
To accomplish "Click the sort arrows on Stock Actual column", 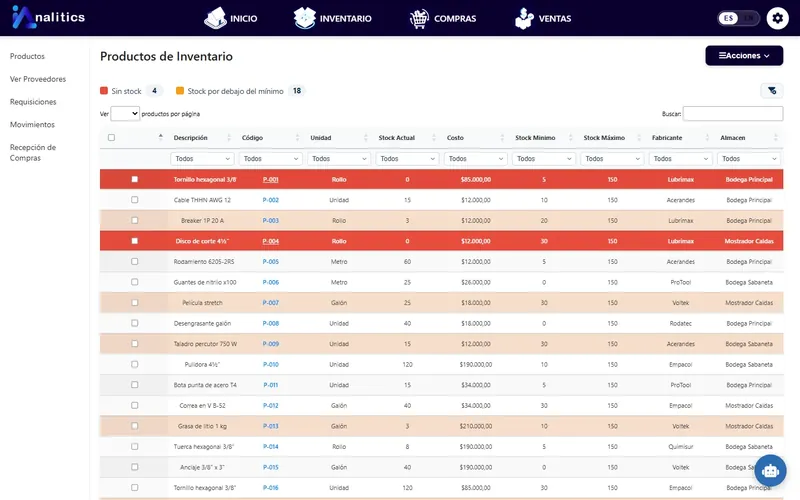I will point(434,137).
